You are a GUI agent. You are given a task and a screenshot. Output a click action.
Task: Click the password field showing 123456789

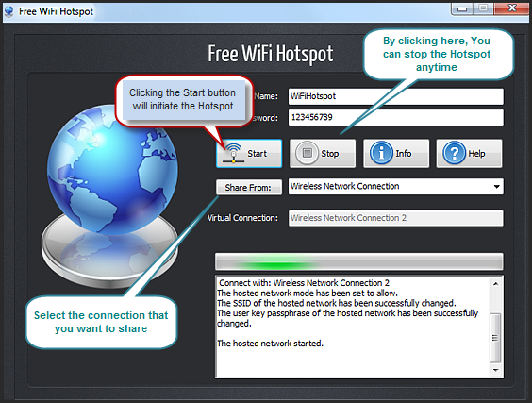(395, 117)
